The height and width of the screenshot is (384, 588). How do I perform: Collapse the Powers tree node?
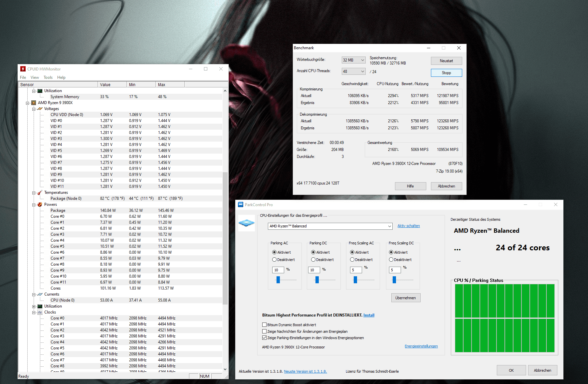point(34,205)
